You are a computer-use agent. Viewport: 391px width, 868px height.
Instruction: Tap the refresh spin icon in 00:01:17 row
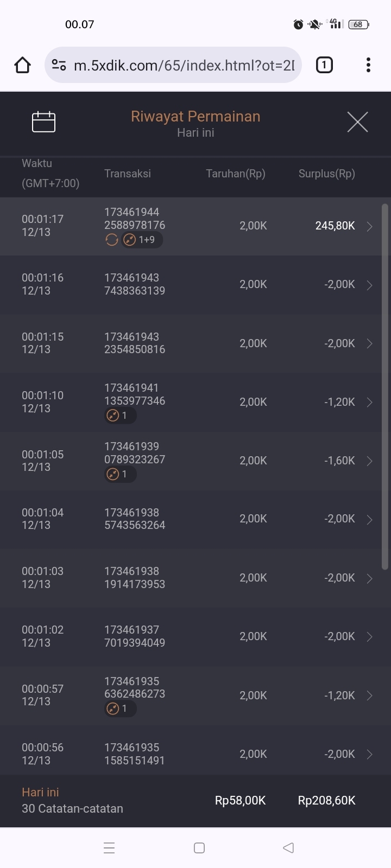point(112,240)
